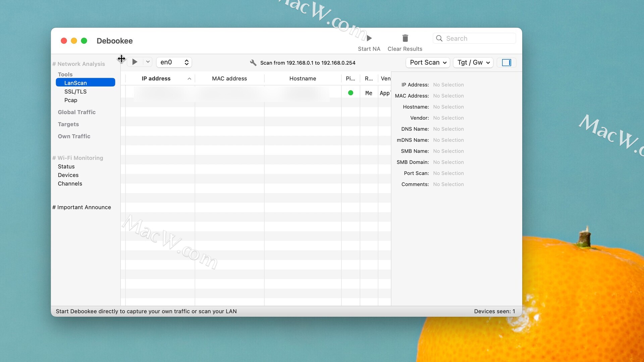Toggle the details sidebar panel

506,63
